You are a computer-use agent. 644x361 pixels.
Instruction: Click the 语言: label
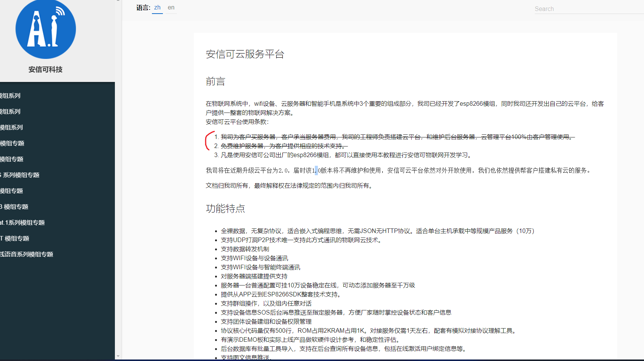click(x=143, y=8)
